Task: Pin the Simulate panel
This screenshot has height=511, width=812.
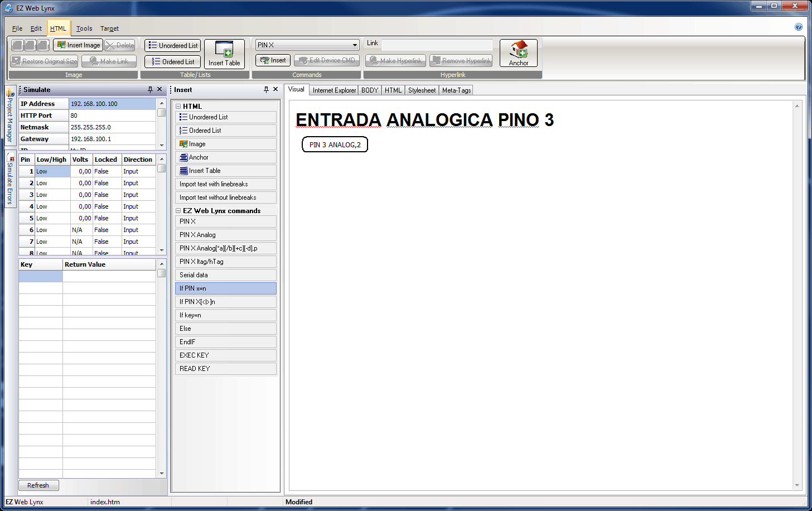Action: [x=150, y=89]
